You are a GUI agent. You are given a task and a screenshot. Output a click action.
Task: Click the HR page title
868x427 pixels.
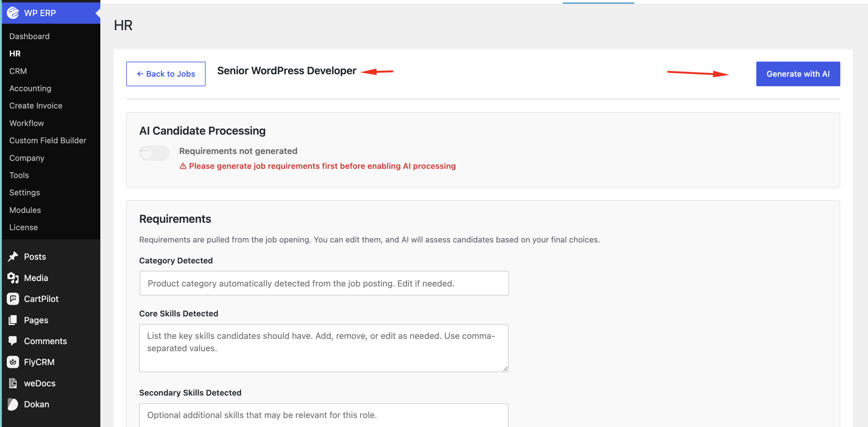click(123, 25)
